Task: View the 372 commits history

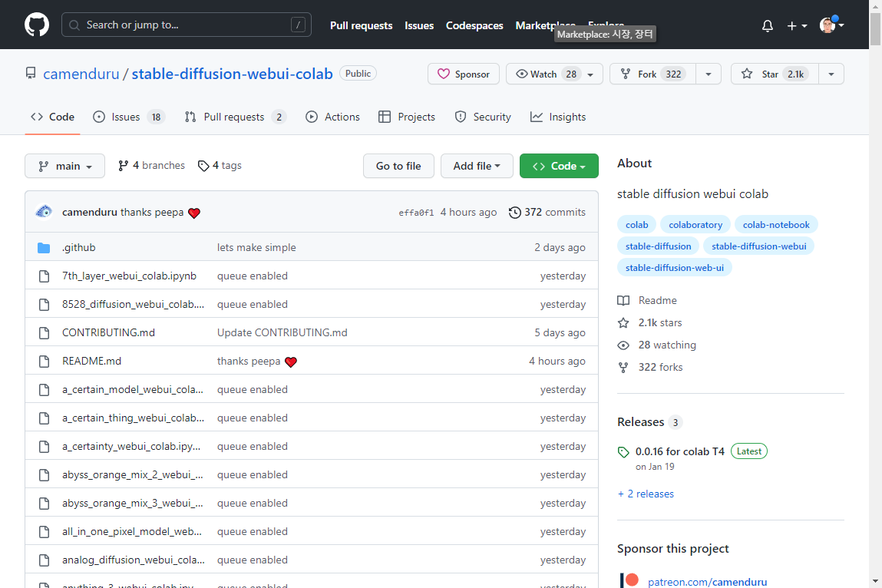Action: coord(547,212)
